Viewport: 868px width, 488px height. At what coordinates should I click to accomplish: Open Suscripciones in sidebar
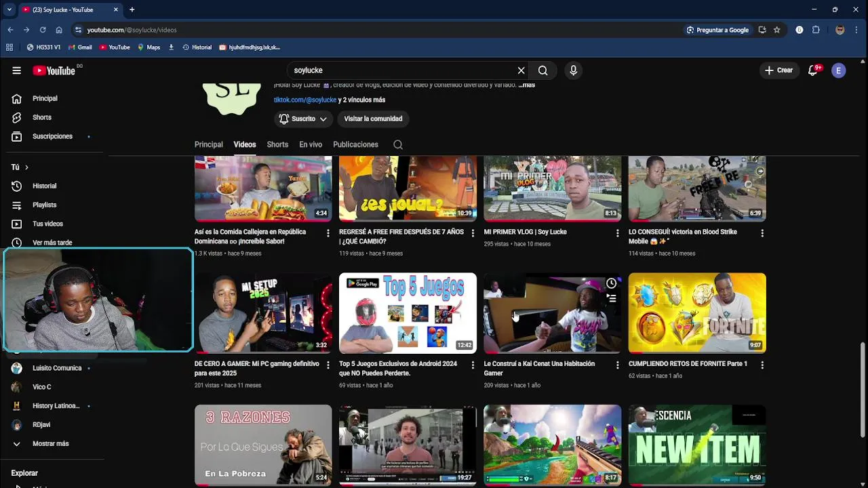click(52, 137)
